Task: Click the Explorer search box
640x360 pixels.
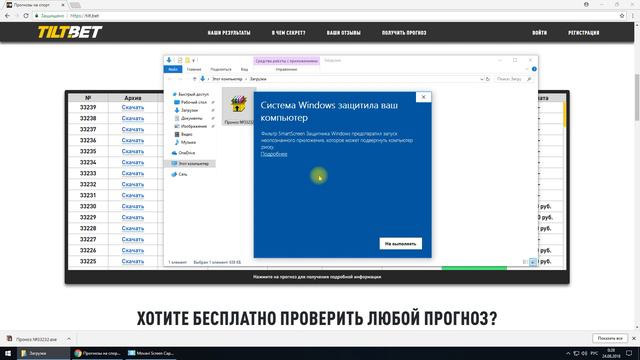Action: (514, 79)
